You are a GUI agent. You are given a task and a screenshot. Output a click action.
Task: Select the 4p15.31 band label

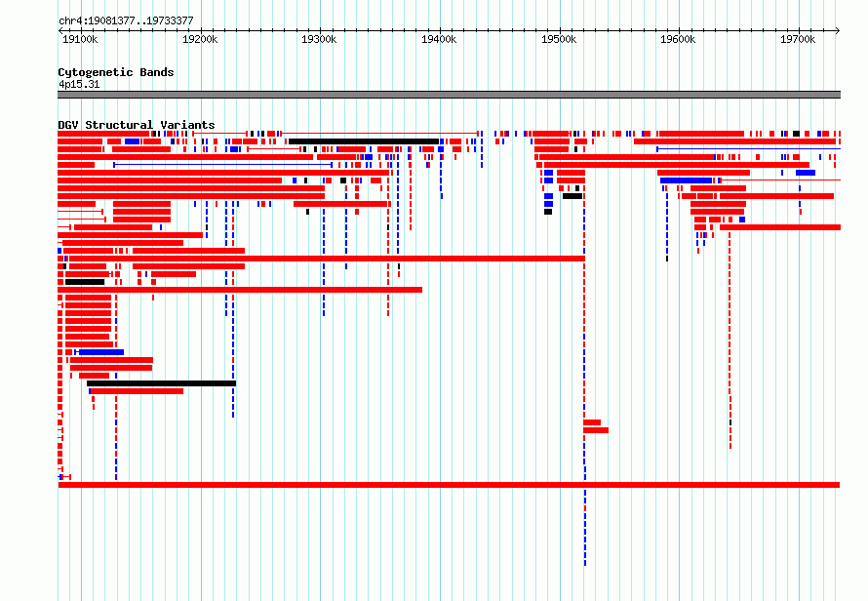tap(79, 84)
